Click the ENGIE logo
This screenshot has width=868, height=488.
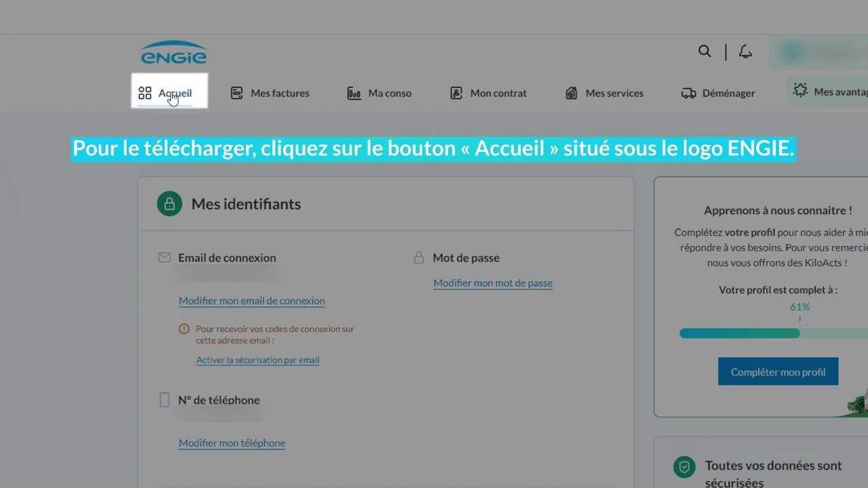pos(174,53)
